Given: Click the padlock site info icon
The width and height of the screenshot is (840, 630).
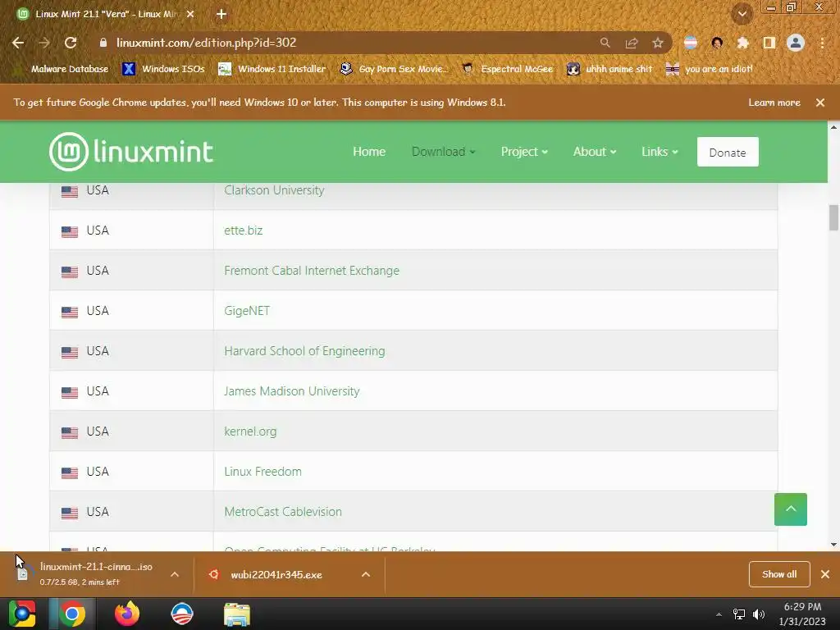Looking at the screenshot, I should [x=103, y=43].
